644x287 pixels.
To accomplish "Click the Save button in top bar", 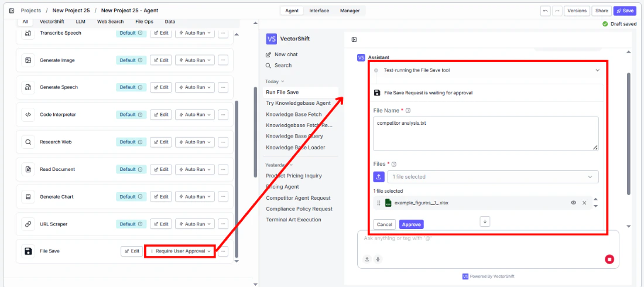I will tap(625, 11).
